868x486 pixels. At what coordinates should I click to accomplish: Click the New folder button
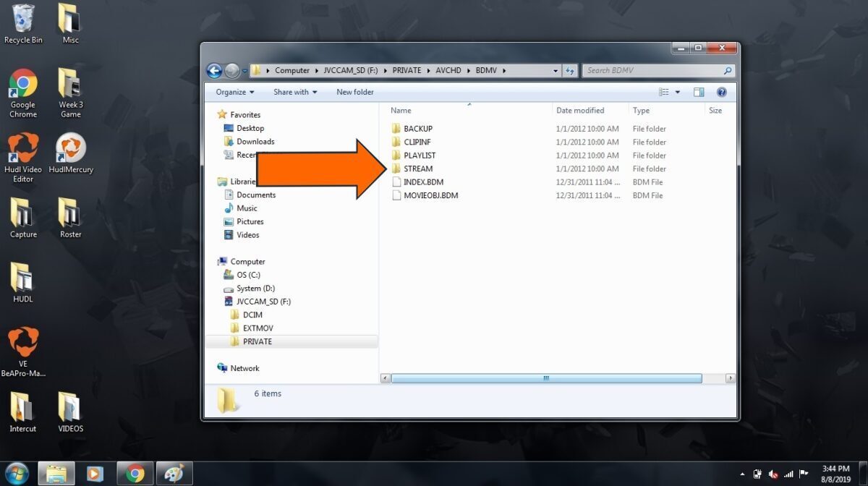[355, 92]
